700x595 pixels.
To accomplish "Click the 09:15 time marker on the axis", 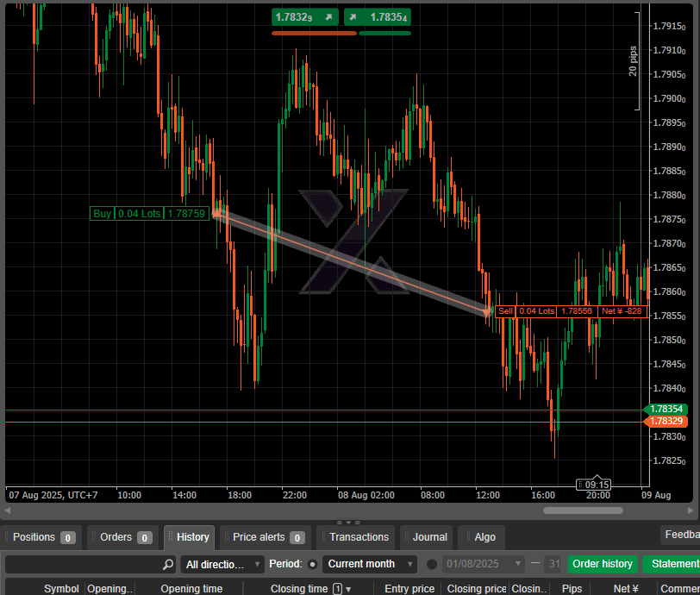I will point(593,485).
